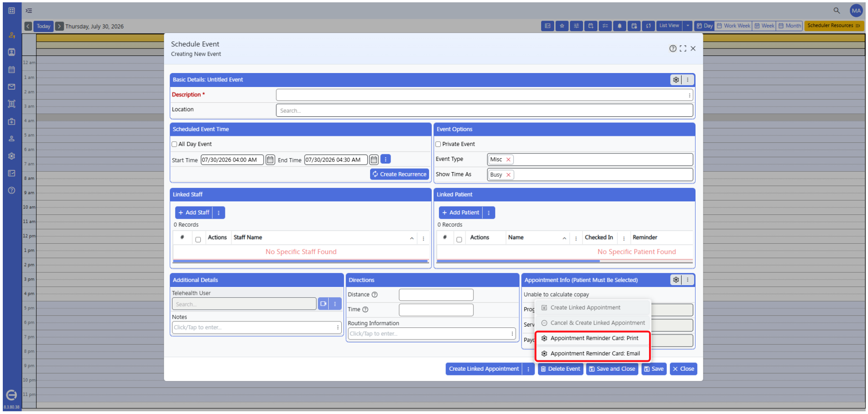Viewport: 868px width, 414px height.
Task: Start Telehealth video camera button
Action: (x=324, y=304)
